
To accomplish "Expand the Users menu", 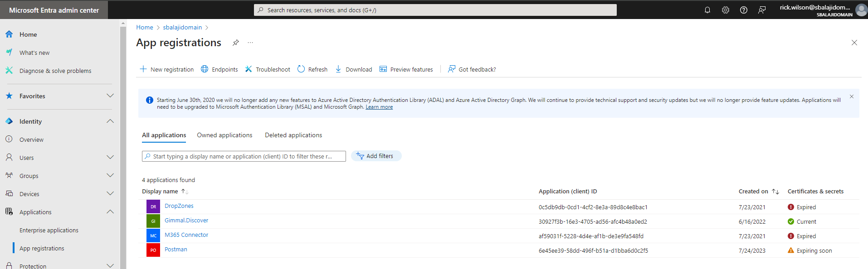I will pyautogui.click(x=110, y=158).
